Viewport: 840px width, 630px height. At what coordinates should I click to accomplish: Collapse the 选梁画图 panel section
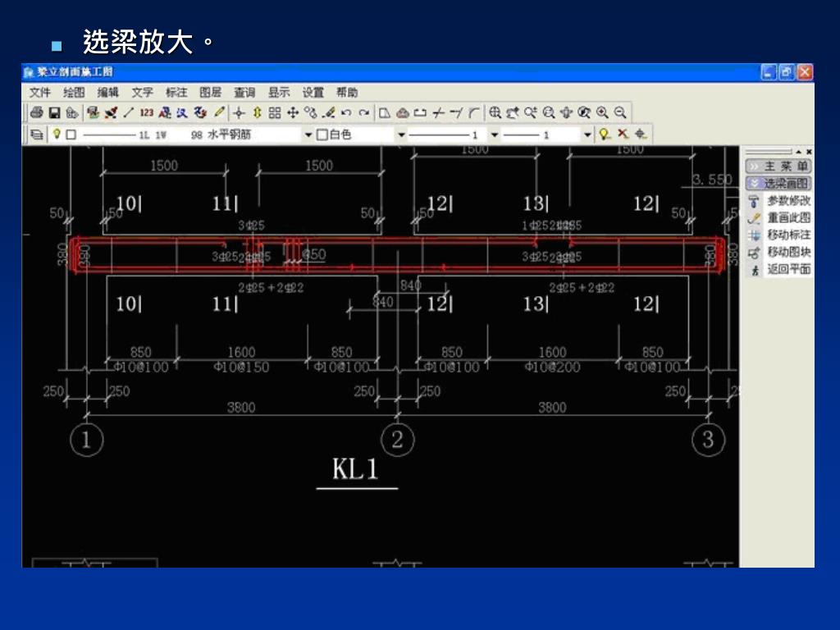pyautogui.click(x=778, y=183)
